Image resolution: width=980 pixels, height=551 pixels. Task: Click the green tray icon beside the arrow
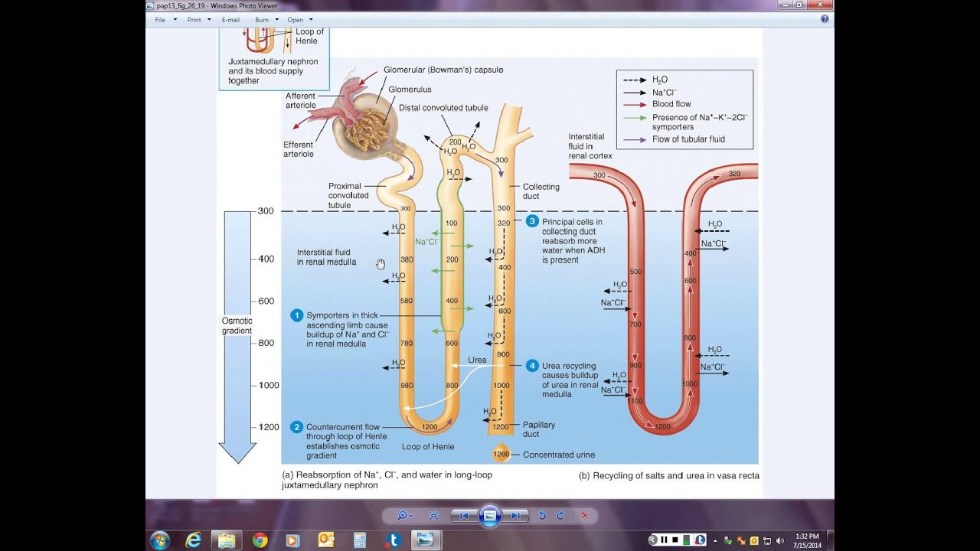point(727,541)
